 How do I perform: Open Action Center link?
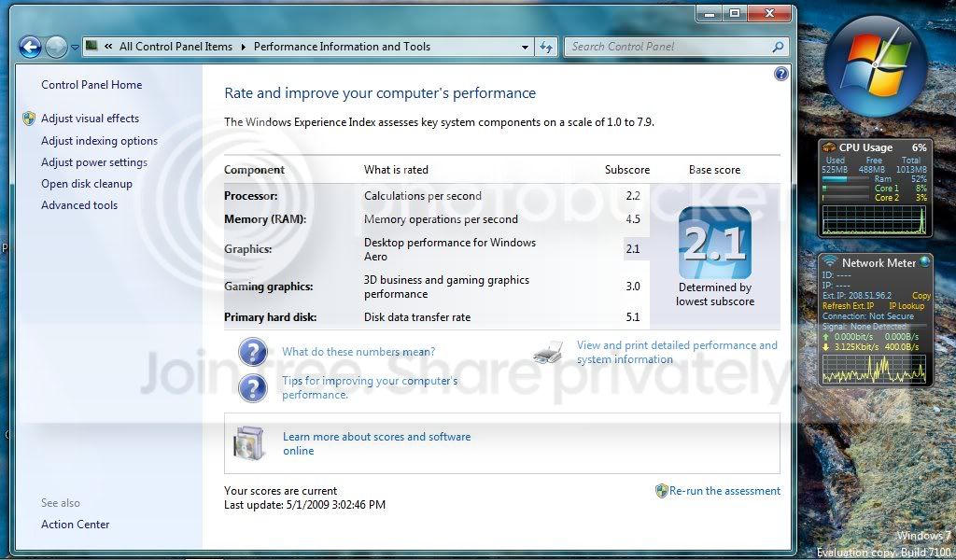pos(75,524)
